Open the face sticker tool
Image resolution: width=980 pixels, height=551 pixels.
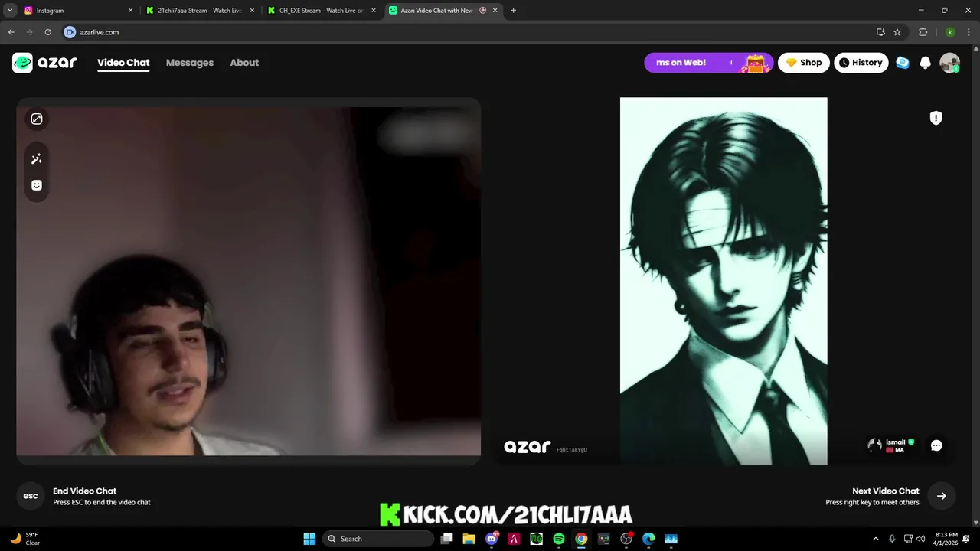click(x=37, y=185)
